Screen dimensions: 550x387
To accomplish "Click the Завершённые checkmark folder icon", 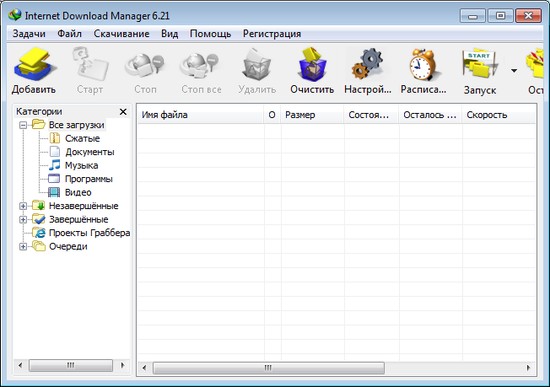I will pos(39,219).
